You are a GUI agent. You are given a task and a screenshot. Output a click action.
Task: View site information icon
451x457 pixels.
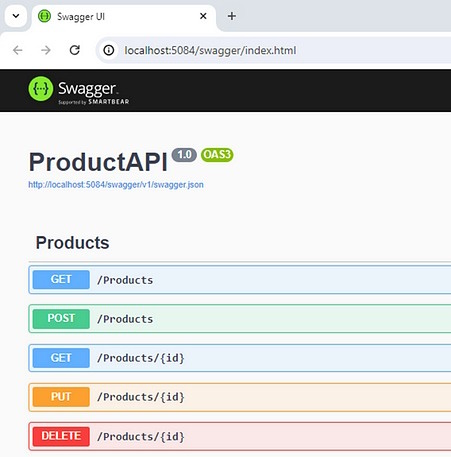coord(109,50)
